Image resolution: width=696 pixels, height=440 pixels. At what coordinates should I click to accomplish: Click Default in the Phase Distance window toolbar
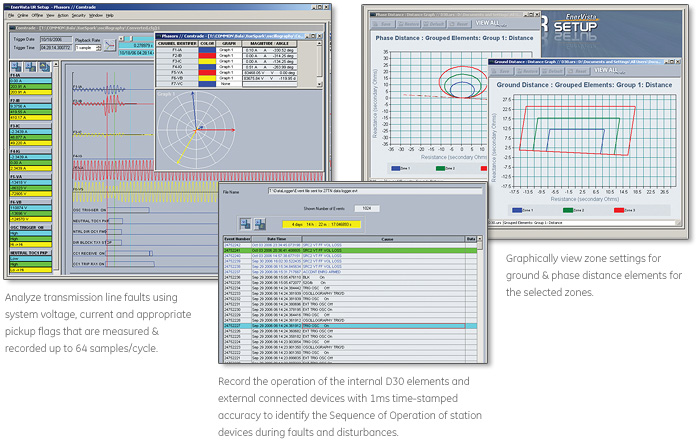click(x=434, y=24)
